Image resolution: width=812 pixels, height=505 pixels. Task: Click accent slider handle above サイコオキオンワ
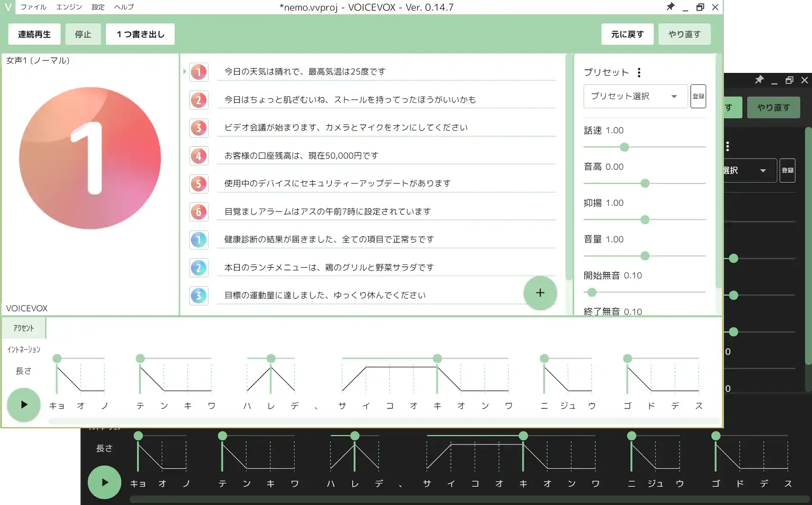[x=437, y=358]
